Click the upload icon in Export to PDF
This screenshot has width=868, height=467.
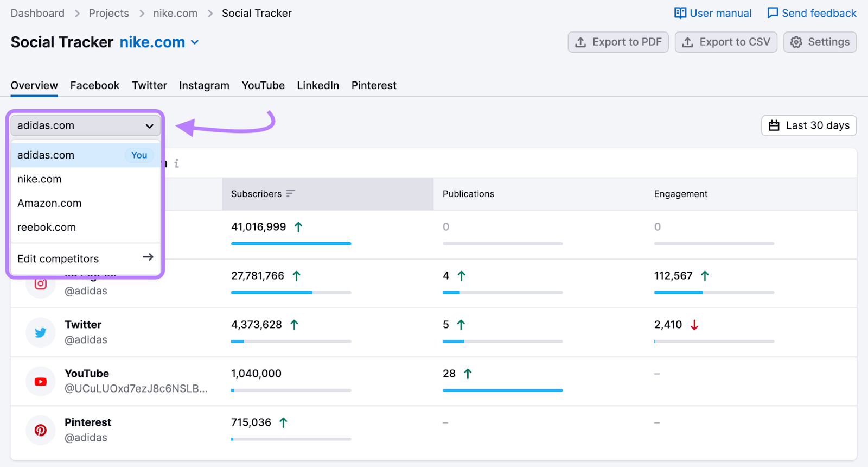click(580, 42)
